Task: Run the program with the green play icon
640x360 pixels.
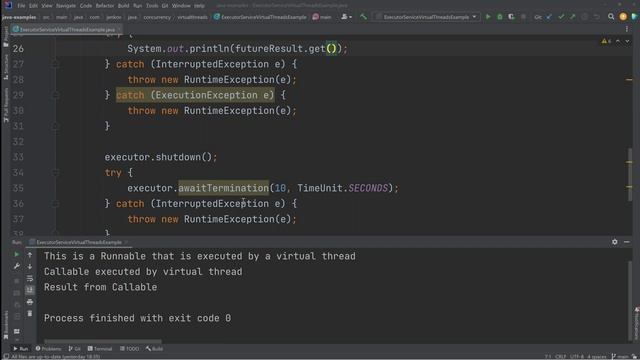Action: coord(488,17)
